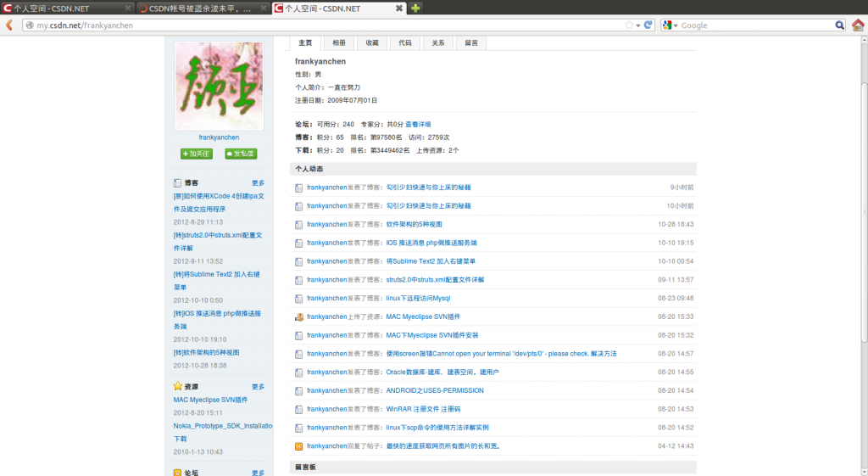This screenshot has height=476, width=868.
Task: Open feed post linux下scp命令的使用方法详解实例
Action: point(437,428)
